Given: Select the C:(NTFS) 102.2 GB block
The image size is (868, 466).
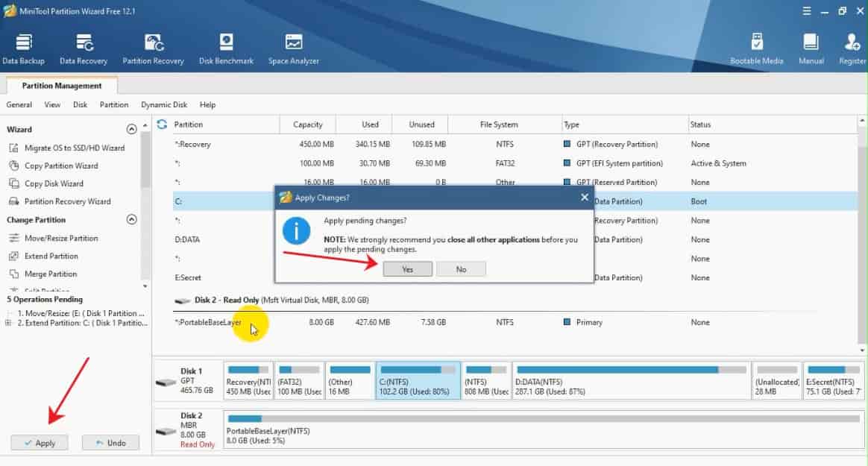Looking at the screenshot, I should point(418,381).
